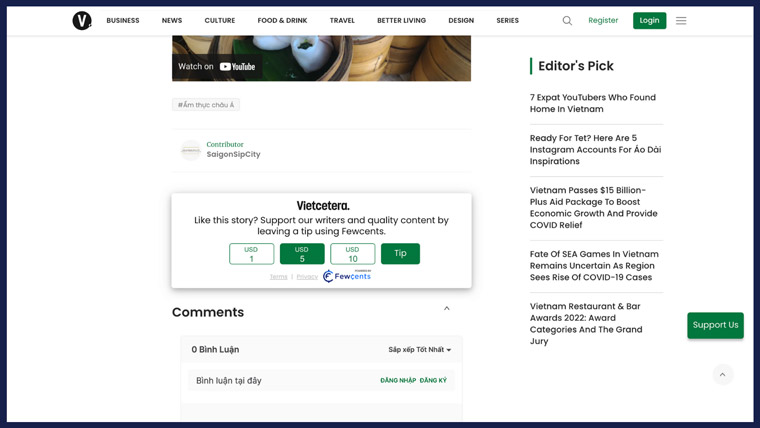The image size is (760, 428).
Task: Click the green Tip button
Action: click(x=400, y=254)
